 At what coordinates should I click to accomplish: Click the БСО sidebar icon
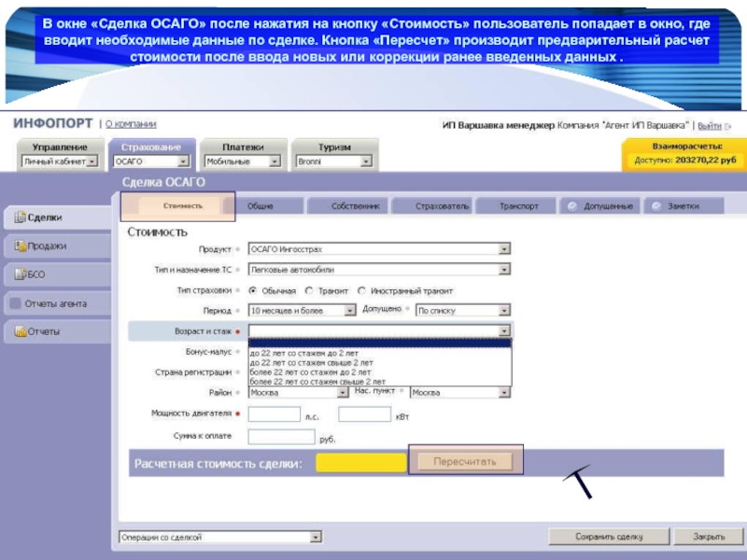point(20,274)
